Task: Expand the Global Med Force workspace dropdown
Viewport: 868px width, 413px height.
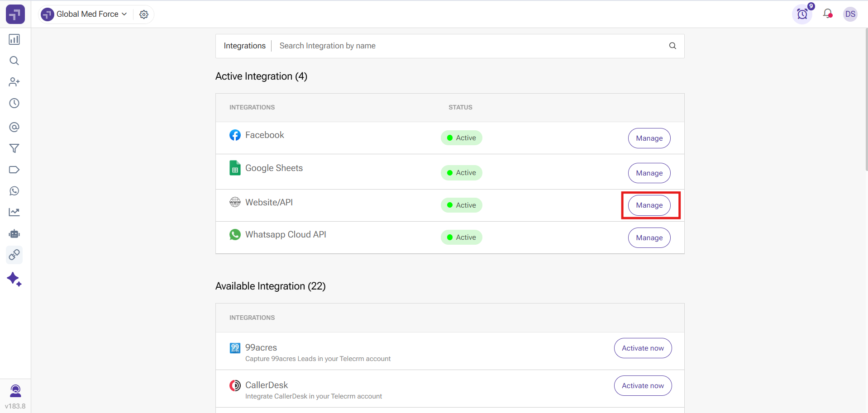Action: 85,14
